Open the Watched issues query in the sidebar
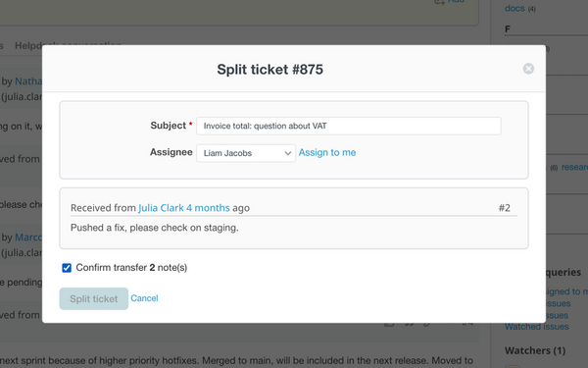588x368 pixels. [x=537, y=327]
